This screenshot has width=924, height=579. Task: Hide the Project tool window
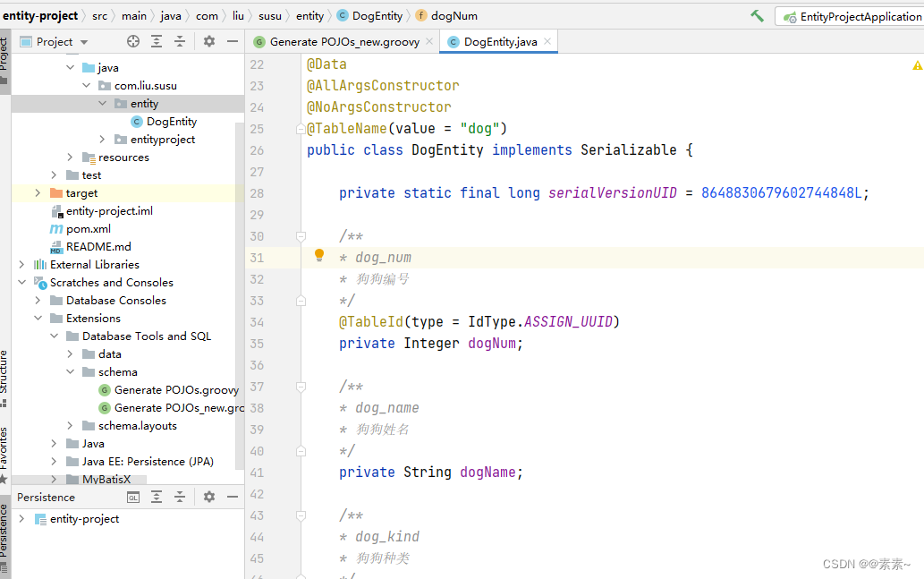pyautogui.click(x=233, y=41)
